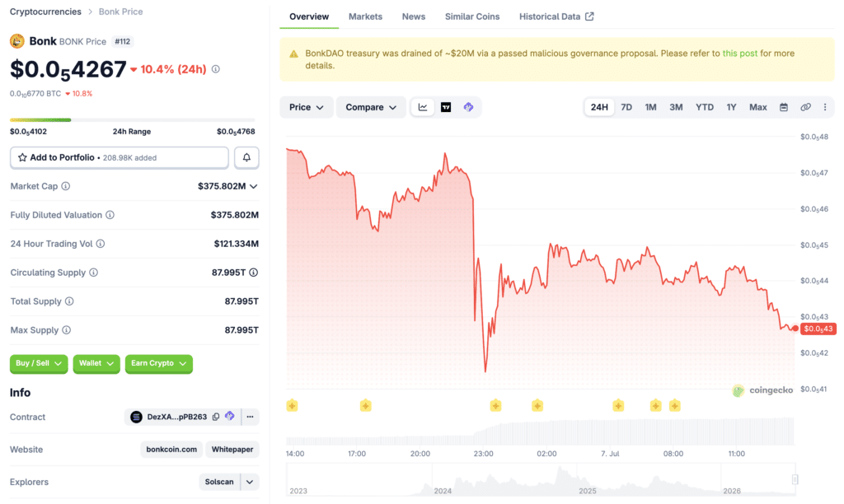Open the bonkcoin.com website link

(171, 449)
